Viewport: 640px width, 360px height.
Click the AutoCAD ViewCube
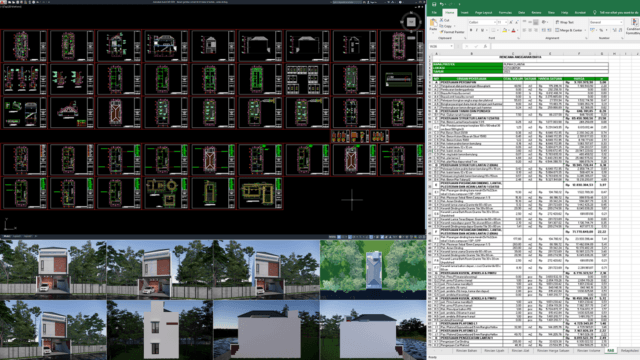411,22
